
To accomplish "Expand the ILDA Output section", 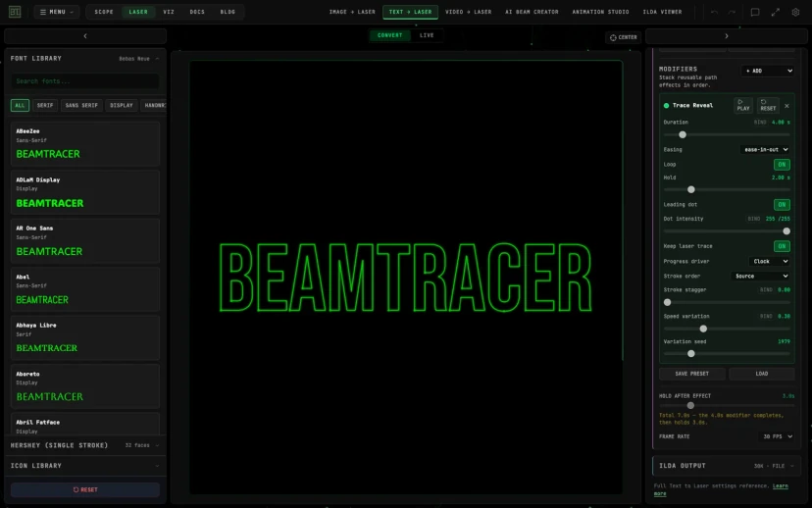I will tap(727, 466).
